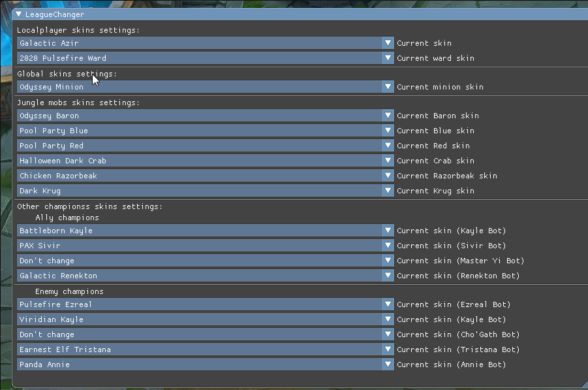Collapse the LeagueChanger window triangle
Screen dimensions: 588x390
click(x=18, y=14)
